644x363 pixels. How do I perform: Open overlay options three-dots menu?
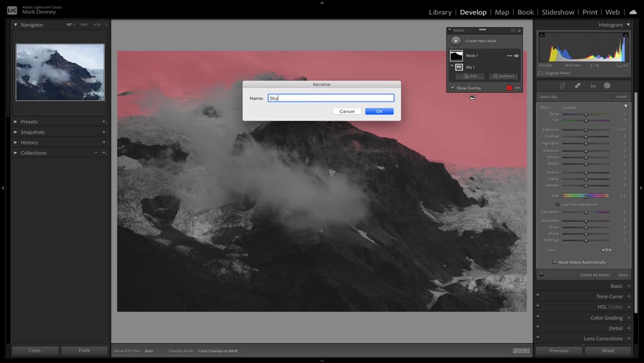pyautogui.click(x=517, y=88)
